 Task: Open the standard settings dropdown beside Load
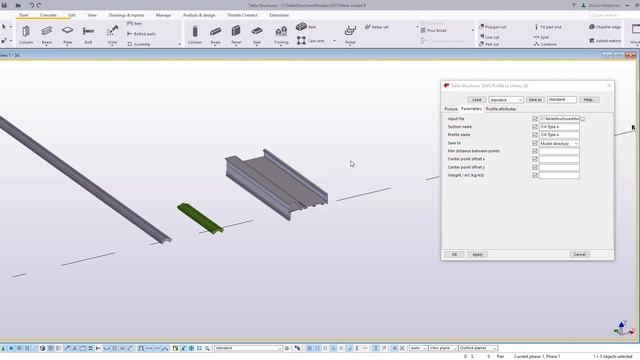pyautogui.click(x=506, y=100)
